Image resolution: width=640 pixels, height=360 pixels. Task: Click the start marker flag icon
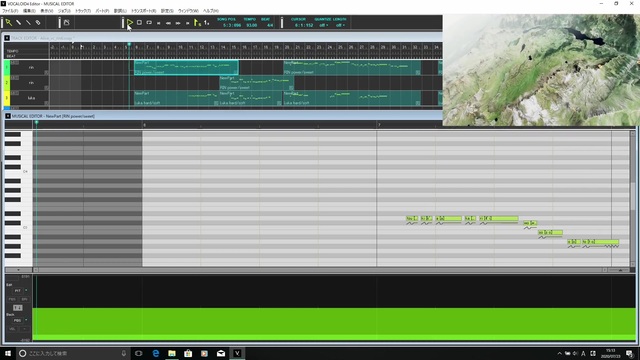[197, 23]
